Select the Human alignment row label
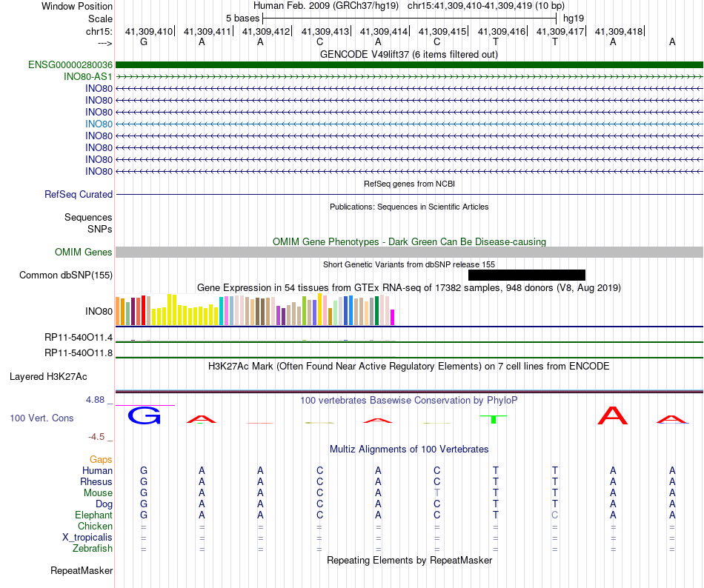The width and height of the screenshot is (704, 588). (x=97, y=470)
